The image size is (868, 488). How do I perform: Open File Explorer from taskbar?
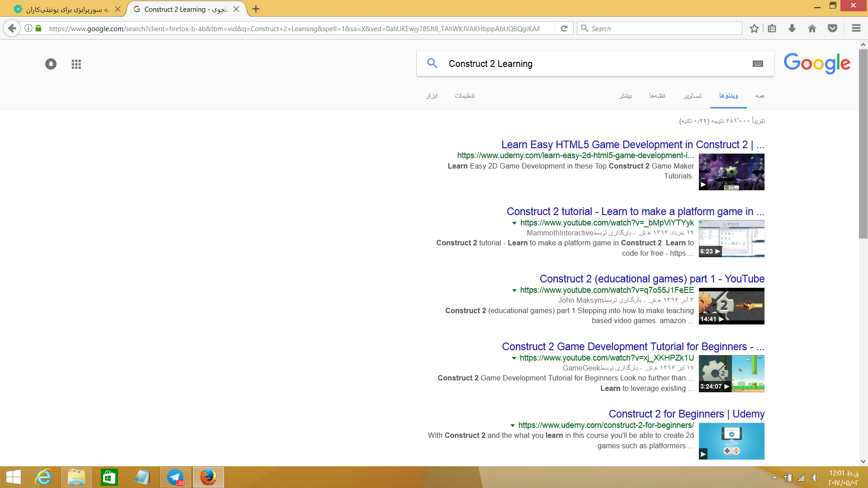76,477
